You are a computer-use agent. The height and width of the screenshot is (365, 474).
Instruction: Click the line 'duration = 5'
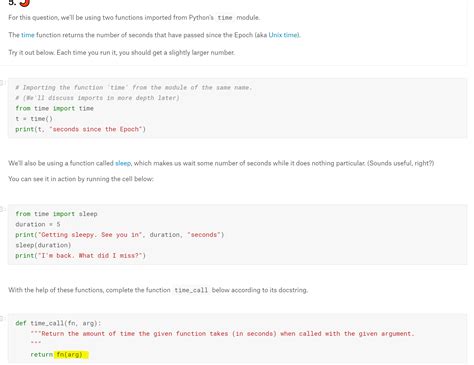coord(38,224)
